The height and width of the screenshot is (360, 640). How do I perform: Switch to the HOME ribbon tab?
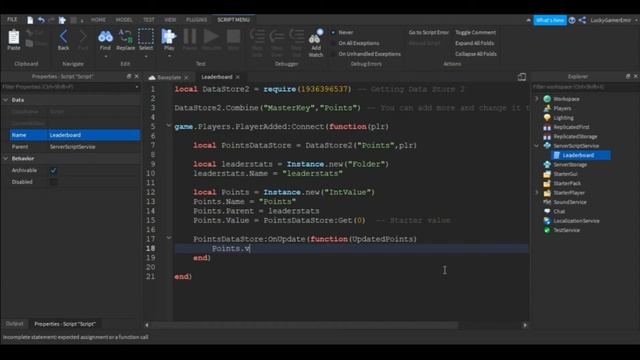98,20
